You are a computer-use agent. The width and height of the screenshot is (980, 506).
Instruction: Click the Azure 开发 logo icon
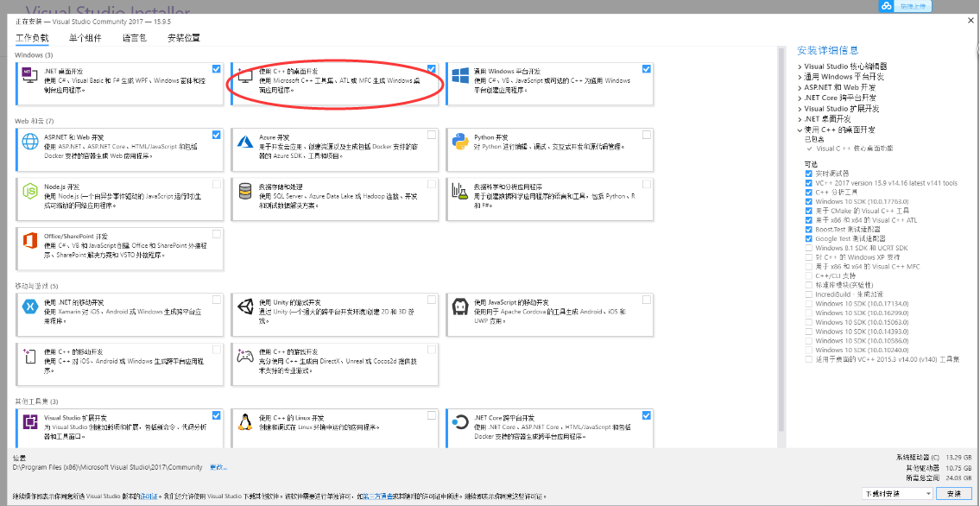click(x=244, y=142)
